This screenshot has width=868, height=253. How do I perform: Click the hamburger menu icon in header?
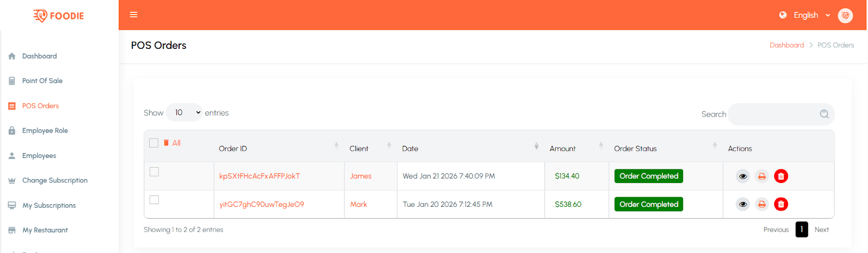[133, 15]
